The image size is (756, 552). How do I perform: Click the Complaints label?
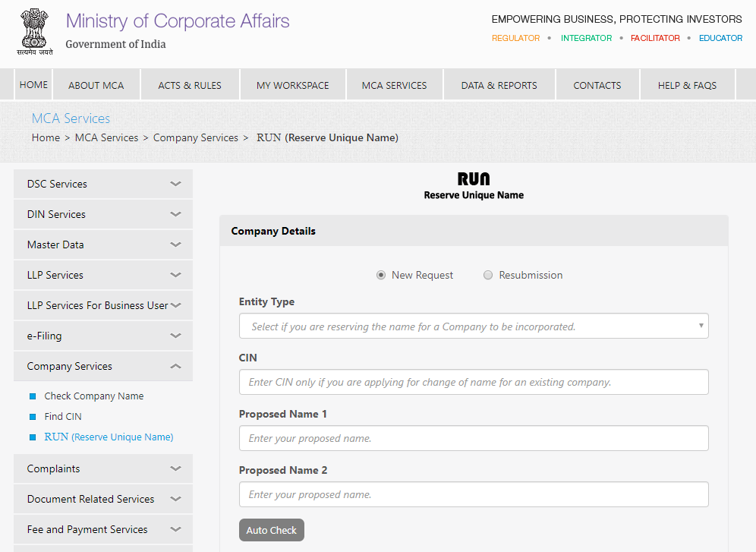54,469
